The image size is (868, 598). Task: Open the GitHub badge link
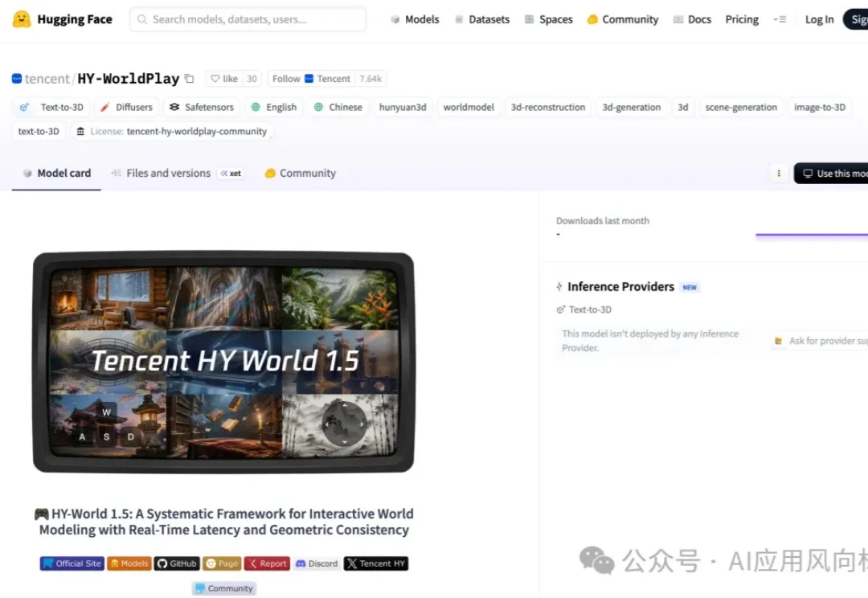coord(176,563)
